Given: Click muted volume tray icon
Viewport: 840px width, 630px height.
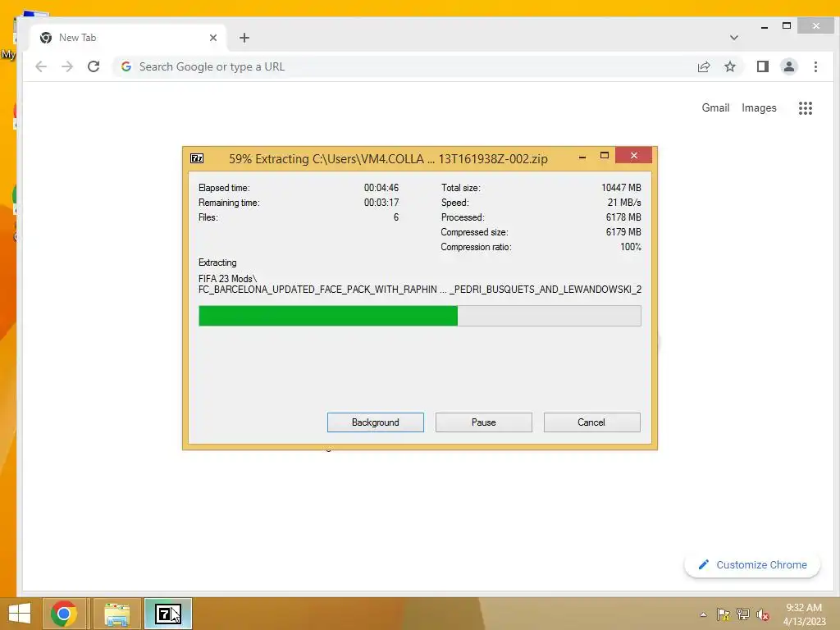Looking at the screenshot, I should tap(763, 614).
